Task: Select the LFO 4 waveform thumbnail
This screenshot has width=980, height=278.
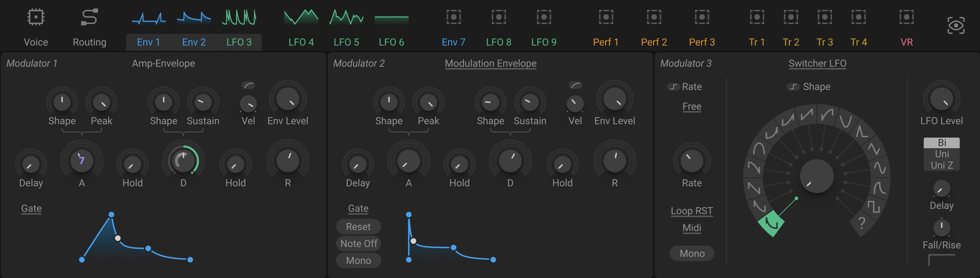Action: click(x=301, y=17)
